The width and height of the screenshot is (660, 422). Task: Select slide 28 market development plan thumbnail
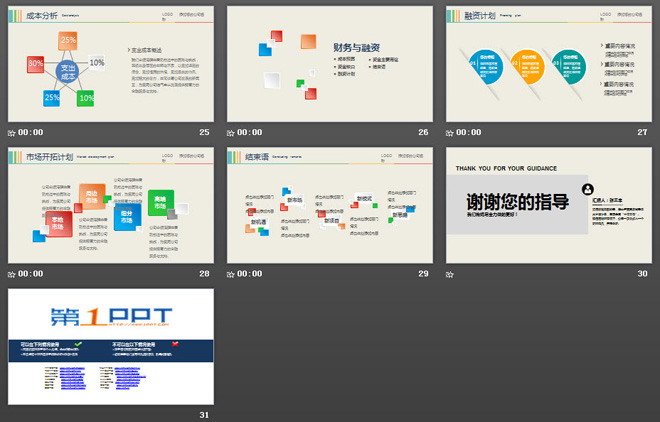click(110, 205)
